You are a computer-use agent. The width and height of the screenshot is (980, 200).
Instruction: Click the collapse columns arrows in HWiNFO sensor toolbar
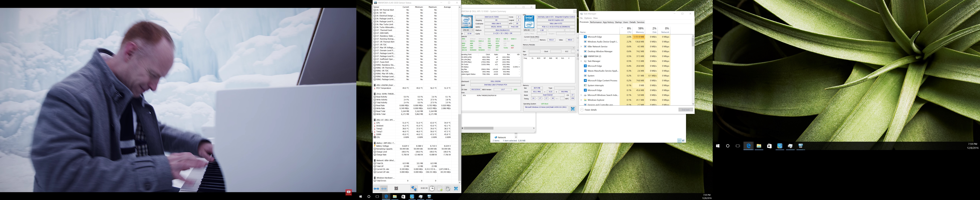(384, 189)
